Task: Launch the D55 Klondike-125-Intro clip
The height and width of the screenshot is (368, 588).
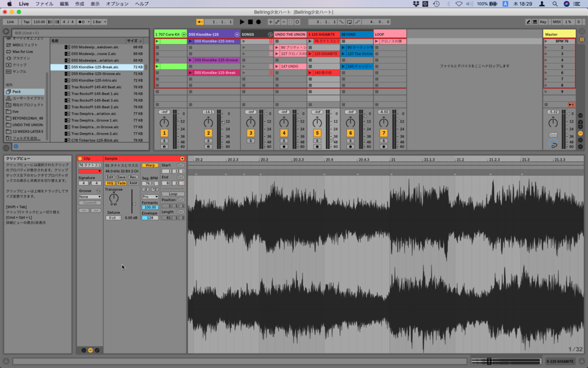Action: 191,41
